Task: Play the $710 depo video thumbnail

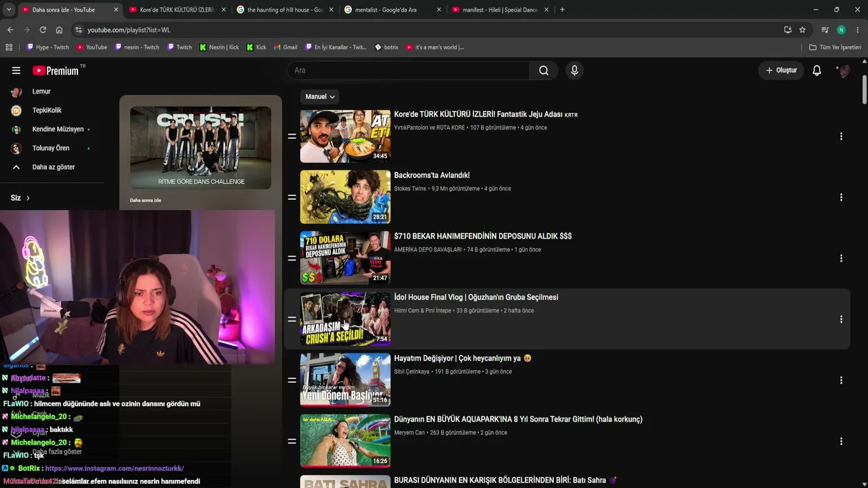Action: (345, 258)
